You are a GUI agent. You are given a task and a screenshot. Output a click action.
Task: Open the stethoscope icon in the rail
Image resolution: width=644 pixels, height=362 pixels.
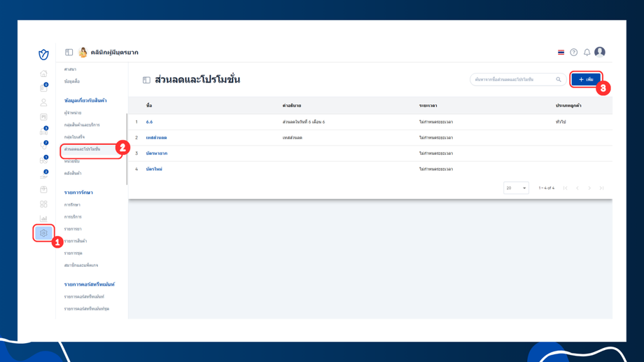coord(43,146)
